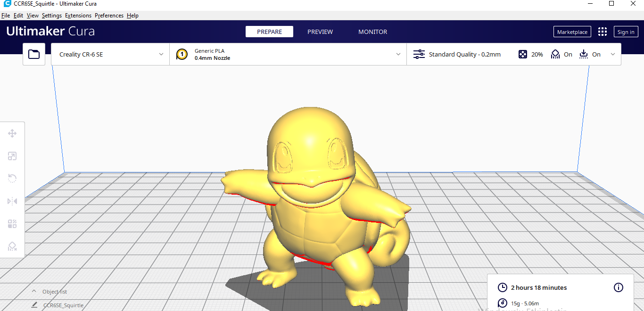Open the file folder icon to load model
This screenshot has width=644, height=311.
point(33,54)
